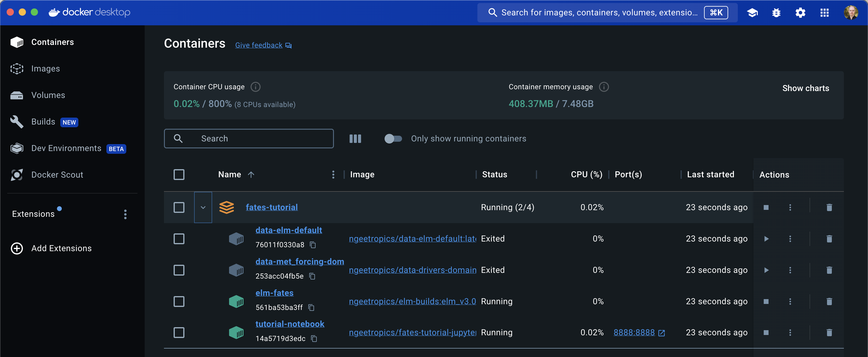
Task: Open the tutorial-notebook container link
Action: click(290, 324)
